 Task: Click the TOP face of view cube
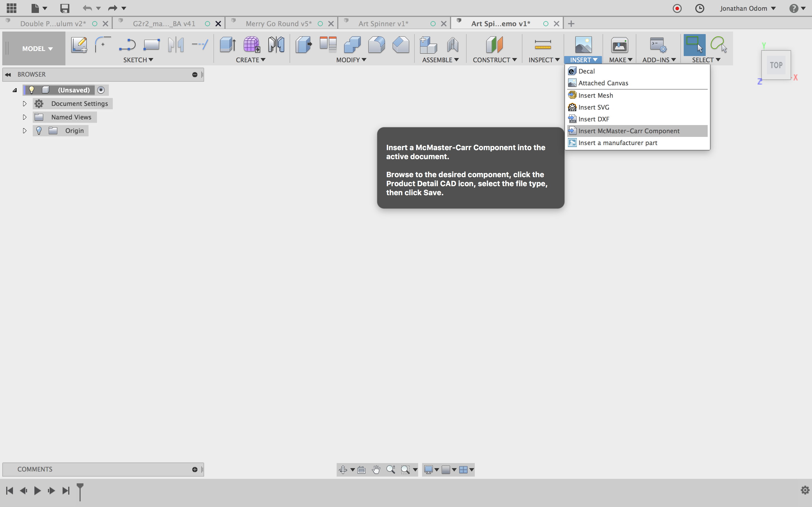(x=776, y=65)
